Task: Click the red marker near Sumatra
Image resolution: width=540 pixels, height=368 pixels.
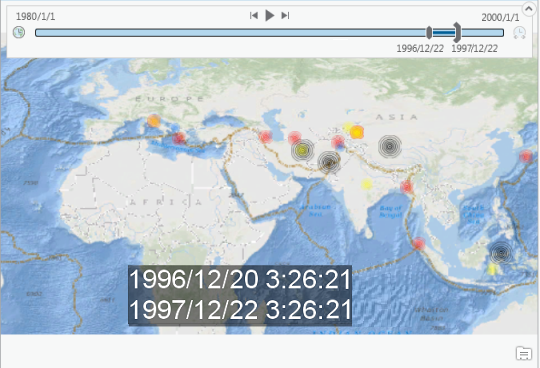Action: tap(419, 244)
